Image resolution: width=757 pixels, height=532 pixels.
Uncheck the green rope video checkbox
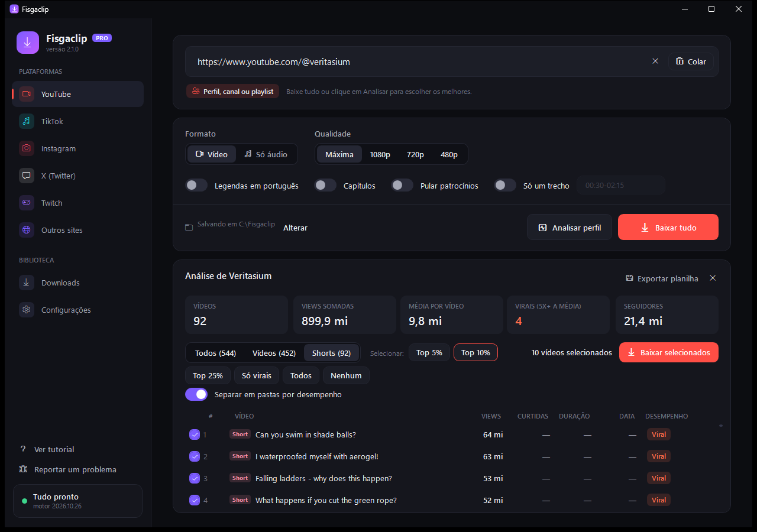[195, 500]
